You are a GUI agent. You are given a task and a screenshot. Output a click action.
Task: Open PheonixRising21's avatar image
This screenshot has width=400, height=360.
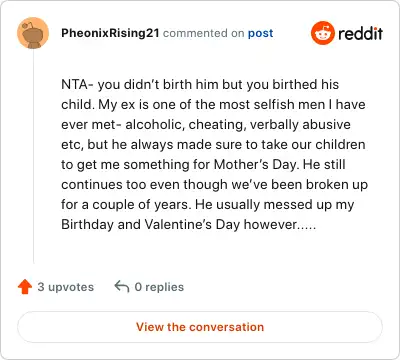tap(33, 33)
